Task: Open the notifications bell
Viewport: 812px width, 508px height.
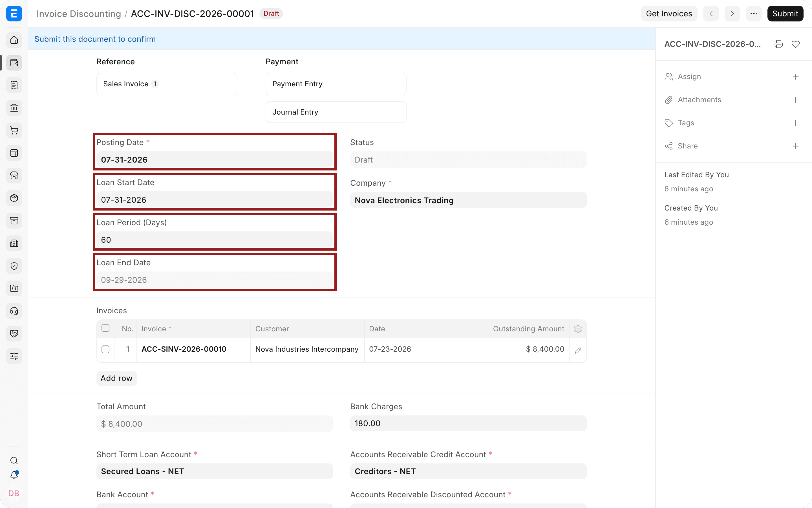Action: point(14,475)
